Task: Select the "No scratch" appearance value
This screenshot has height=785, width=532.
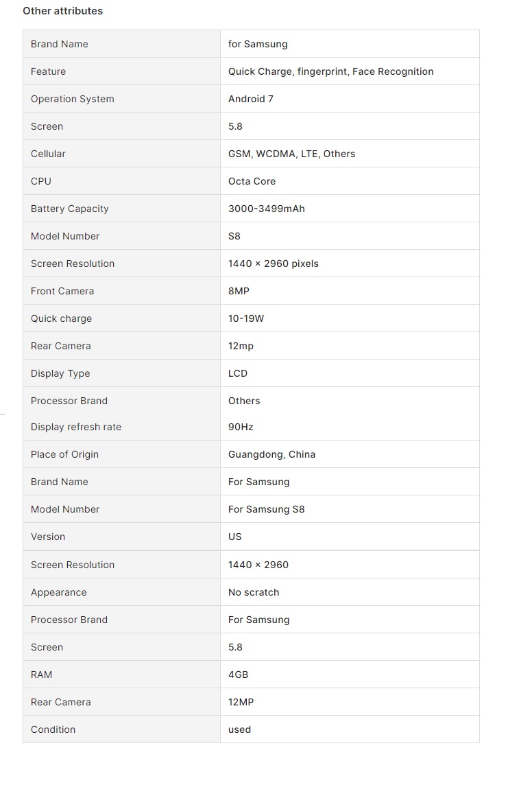Action: 254,592
